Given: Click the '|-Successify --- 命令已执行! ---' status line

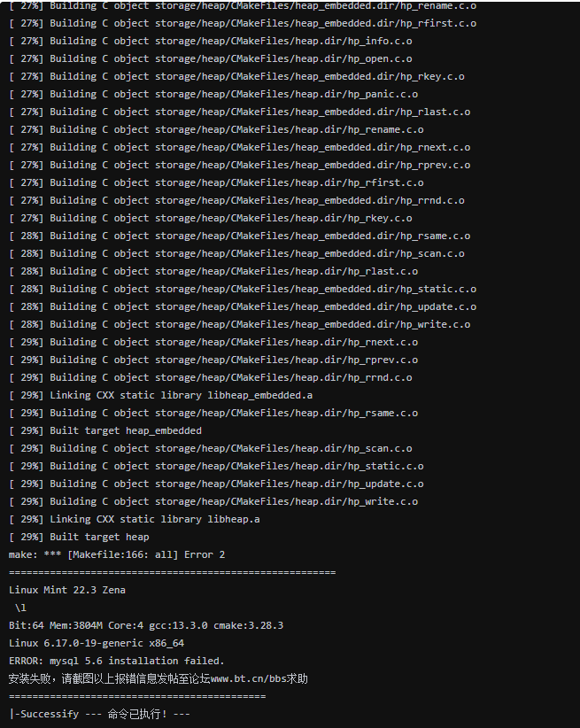Looking at the screenshot, I should (x=99, y=714).
